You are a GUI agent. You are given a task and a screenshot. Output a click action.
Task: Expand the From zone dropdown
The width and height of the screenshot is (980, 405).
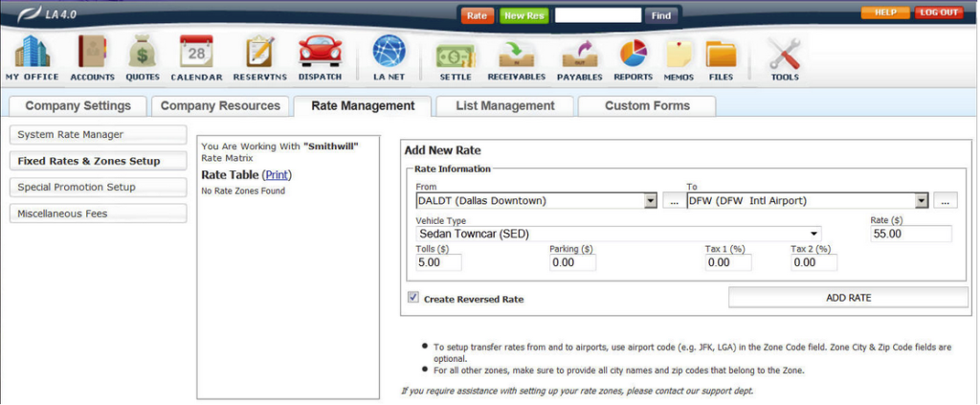click(651, 201)
